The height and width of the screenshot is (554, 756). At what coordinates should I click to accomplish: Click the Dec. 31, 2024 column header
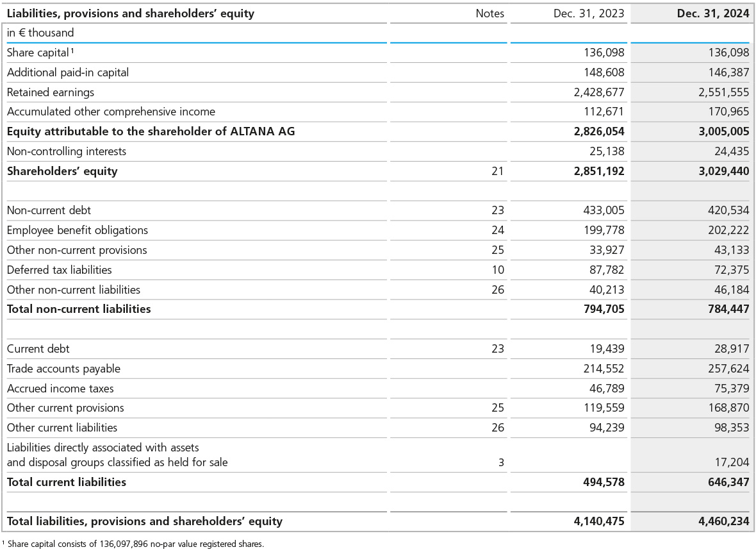tap(712, 13)
